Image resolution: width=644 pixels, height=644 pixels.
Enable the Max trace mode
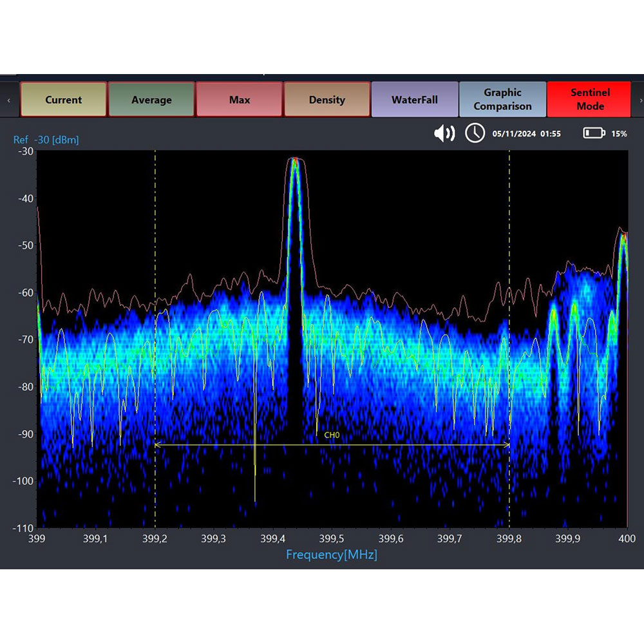point(239,100)
